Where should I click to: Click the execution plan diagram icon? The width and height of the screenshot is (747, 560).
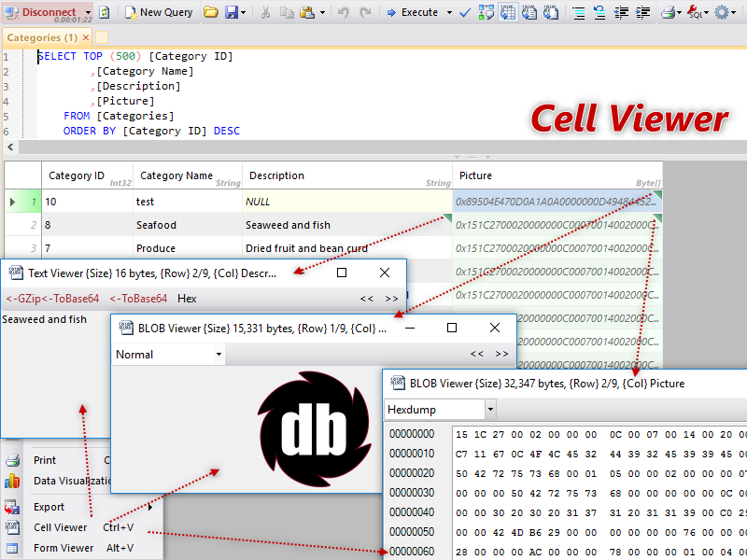click(486, 13)
